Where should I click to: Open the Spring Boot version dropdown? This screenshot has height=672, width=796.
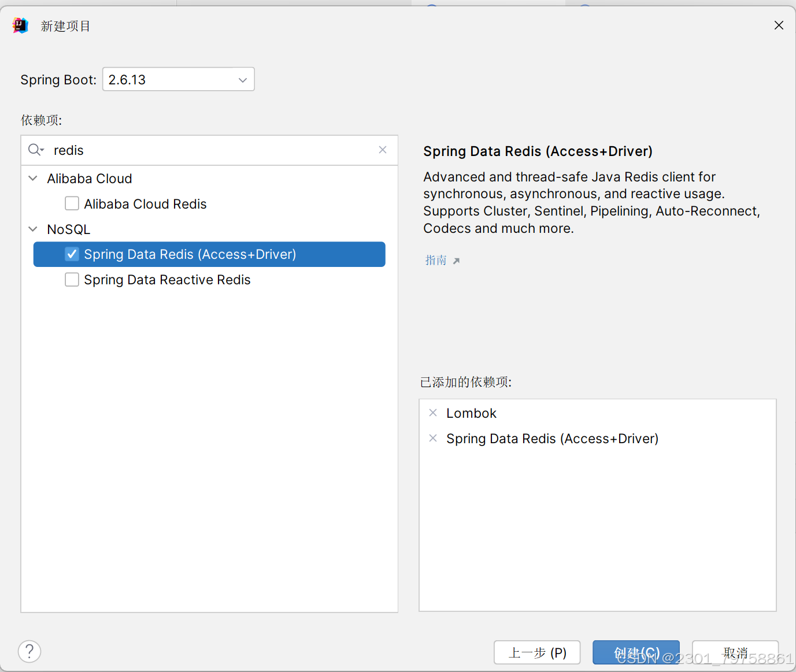pyautogui.click(x=242, y=79)
